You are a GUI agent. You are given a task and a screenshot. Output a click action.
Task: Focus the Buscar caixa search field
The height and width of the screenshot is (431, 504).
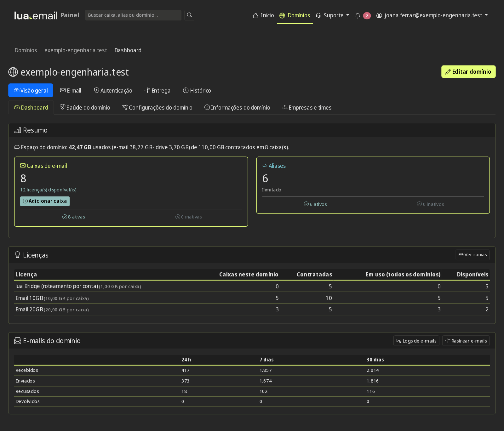[x=133, y=15]
